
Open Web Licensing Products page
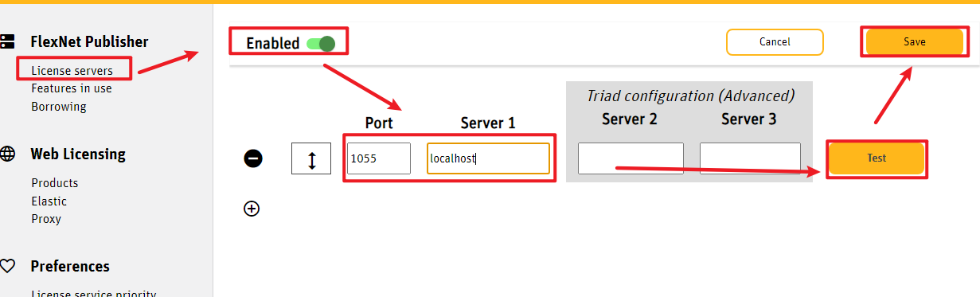point(55,183)
